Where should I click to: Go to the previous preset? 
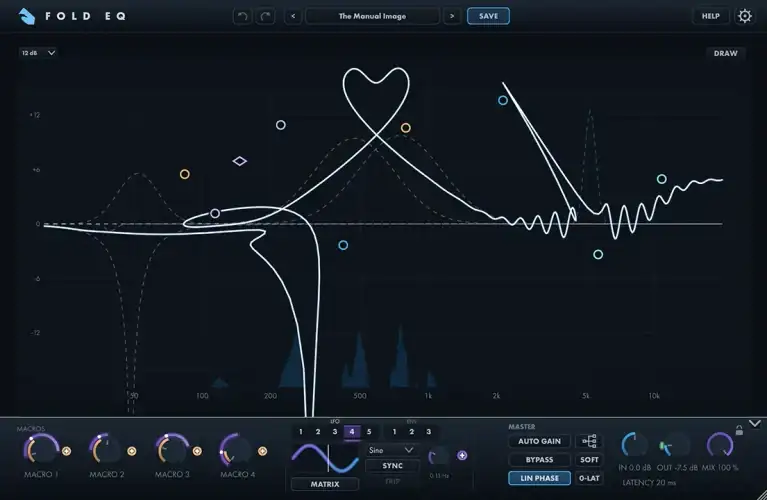pyautogui.click(x=293, y=16)
